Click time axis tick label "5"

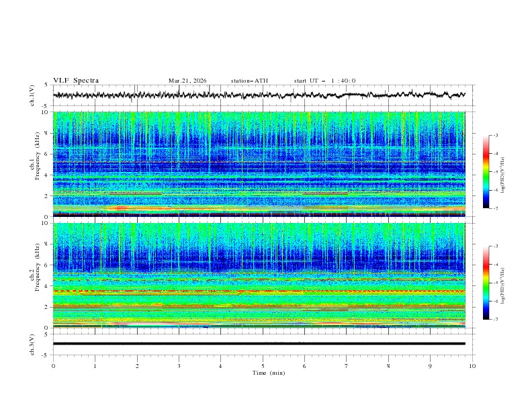[263, 366]
